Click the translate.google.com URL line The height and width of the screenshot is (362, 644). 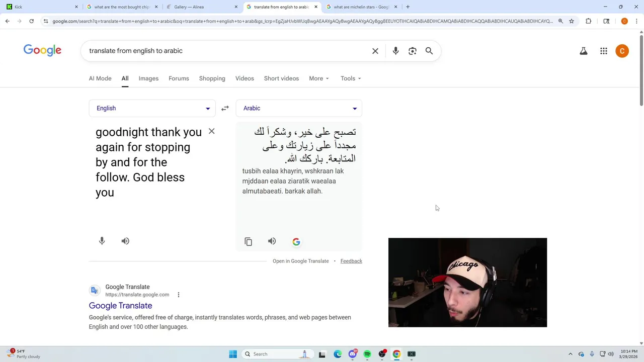click(x=137, y=295)
